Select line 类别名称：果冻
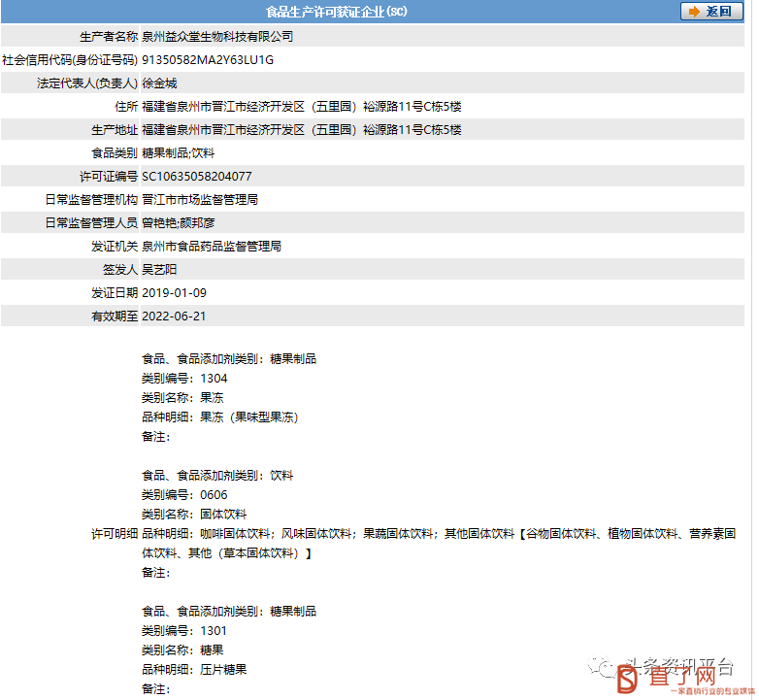 pyautogui.click(x=182, y=397)
